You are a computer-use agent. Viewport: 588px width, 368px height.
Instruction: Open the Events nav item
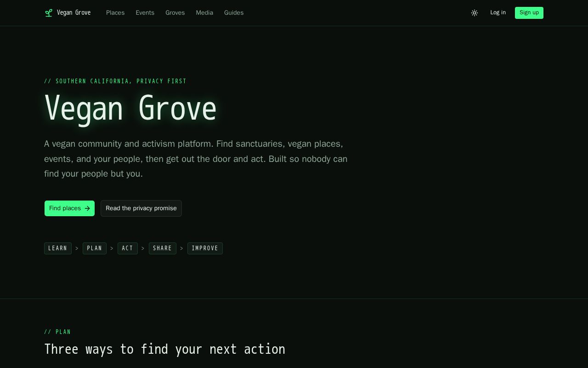145,13
